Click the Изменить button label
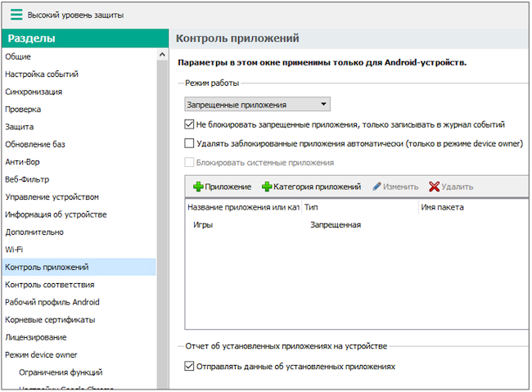This screenshot has width=532, height=392. [x=401, y=187]
